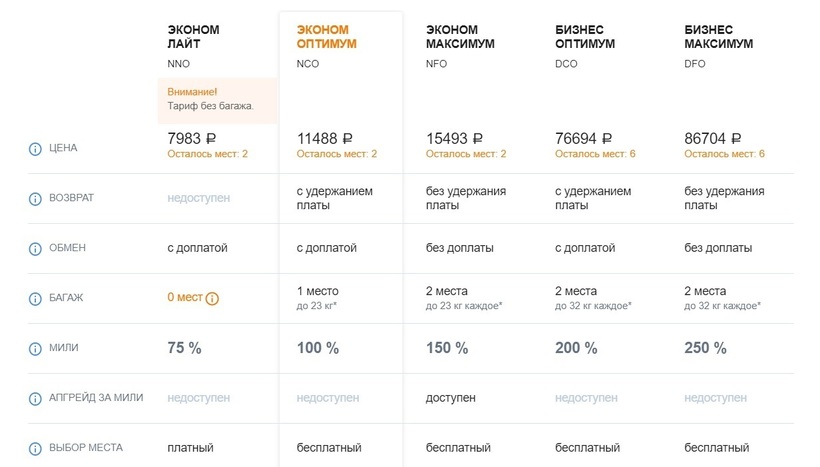This screenshot has width=820, height=467.
Task: Click the 0 мест baggage text
Action: coord(184,298)
